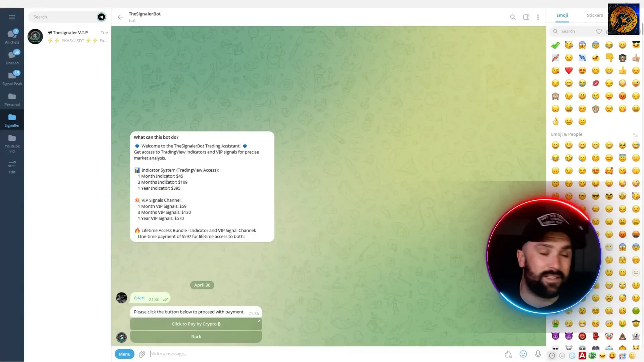Focus the chat list Search field

64,17
